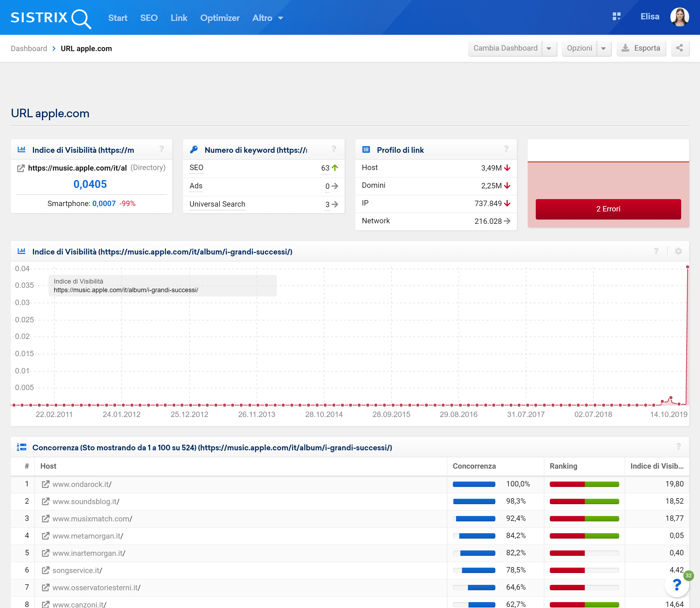Sort by the Host column header
Screen dimensions: 700x608
click(48, 466)
